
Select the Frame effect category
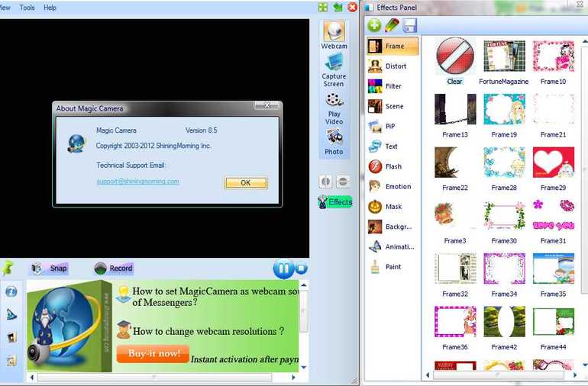pos(393,46)
